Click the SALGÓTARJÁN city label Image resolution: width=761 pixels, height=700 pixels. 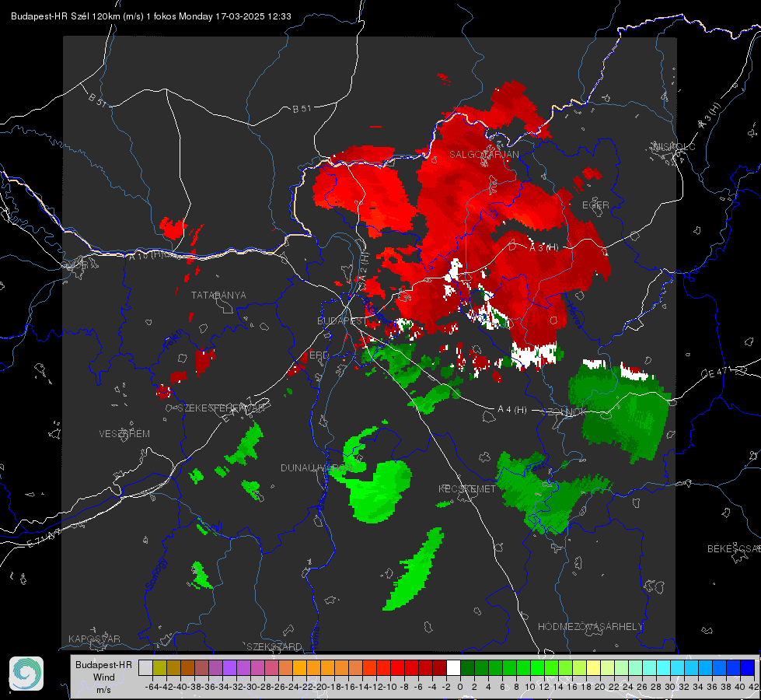[483, 155]
